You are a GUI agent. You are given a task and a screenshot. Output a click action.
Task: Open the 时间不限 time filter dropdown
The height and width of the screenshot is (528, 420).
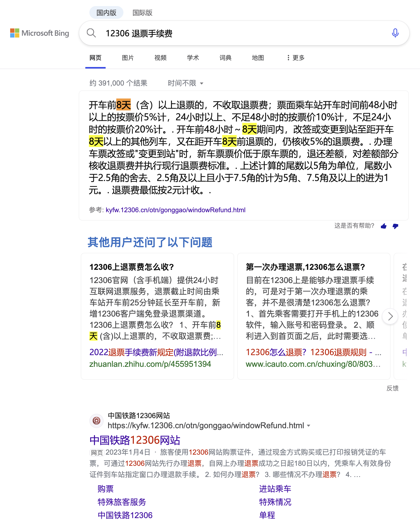186,83
